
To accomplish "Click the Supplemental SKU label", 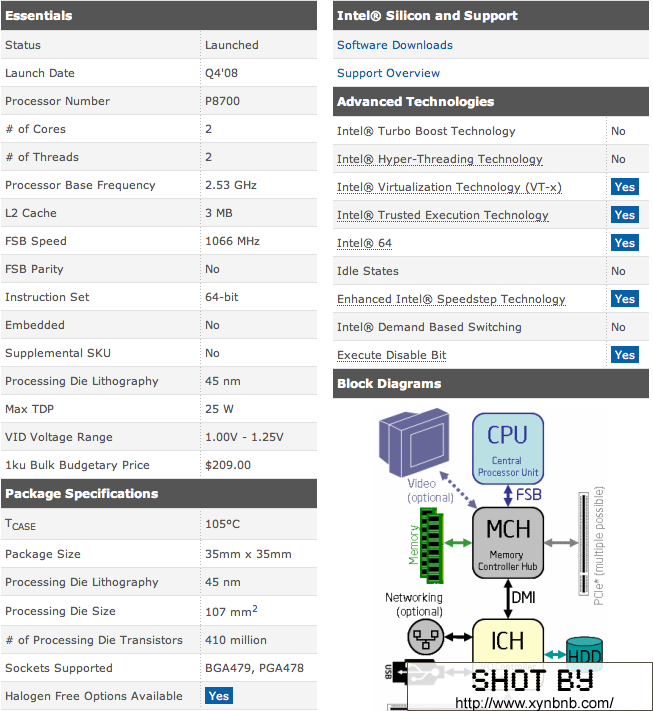I will point(58,353).
